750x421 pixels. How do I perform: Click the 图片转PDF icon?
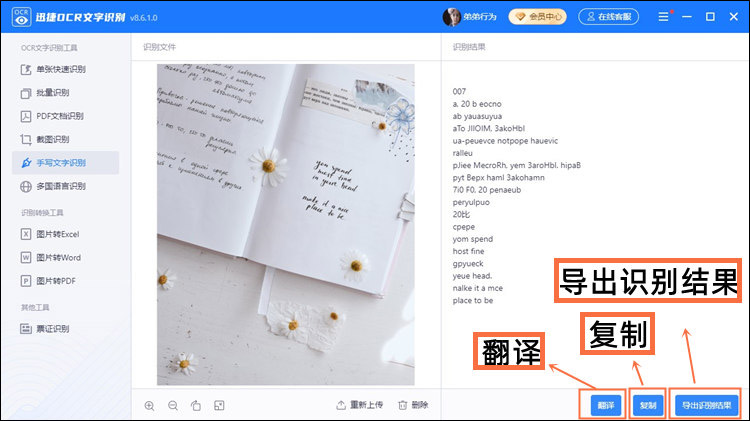[x=26, y=281]
